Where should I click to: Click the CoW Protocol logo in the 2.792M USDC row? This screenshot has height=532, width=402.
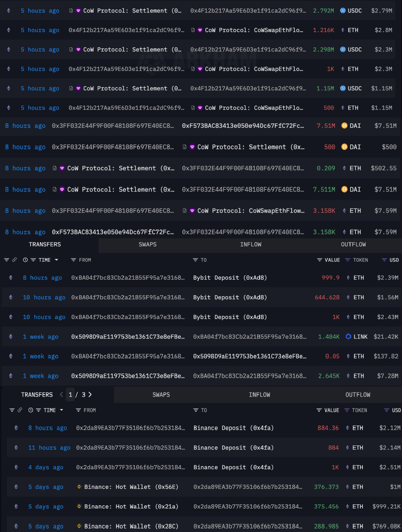(78, 11)
